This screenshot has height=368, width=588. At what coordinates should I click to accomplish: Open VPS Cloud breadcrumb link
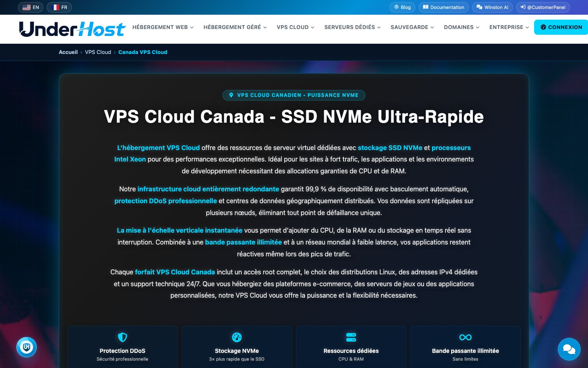[x=98, y=52]
